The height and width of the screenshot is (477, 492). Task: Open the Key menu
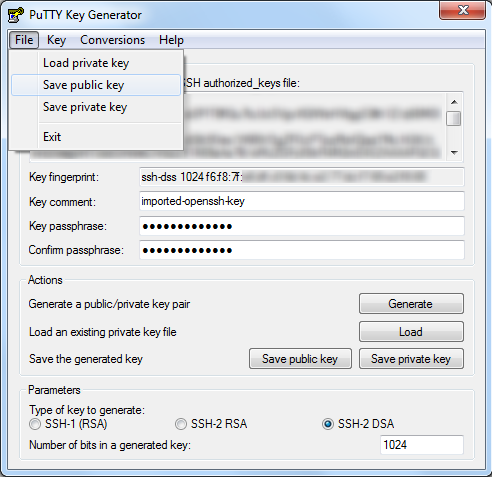click(56, 40)
